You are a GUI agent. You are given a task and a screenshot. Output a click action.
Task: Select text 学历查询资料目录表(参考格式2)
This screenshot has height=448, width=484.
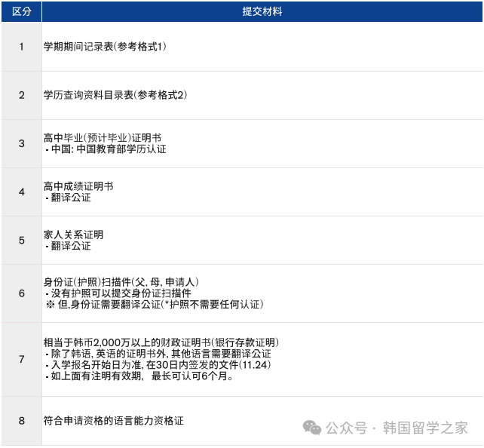coord(115,95)
